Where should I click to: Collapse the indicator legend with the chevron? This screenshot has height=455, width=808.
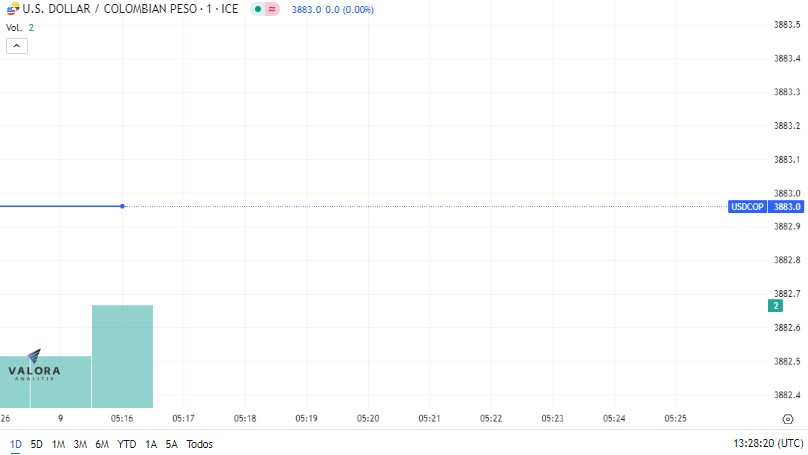coord(14,46)
